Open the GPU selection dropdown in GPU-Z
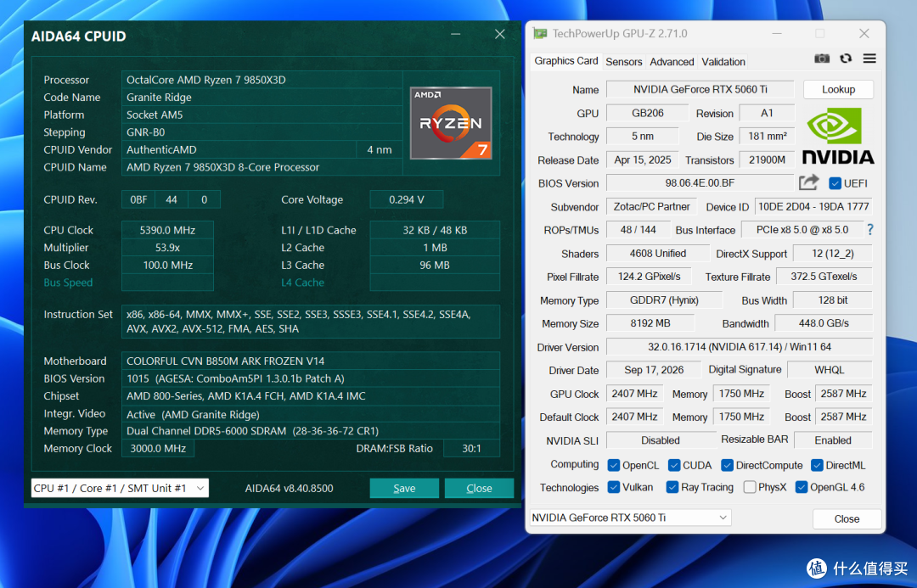Screen dimensions: 917x588 [x=630, y=518]
